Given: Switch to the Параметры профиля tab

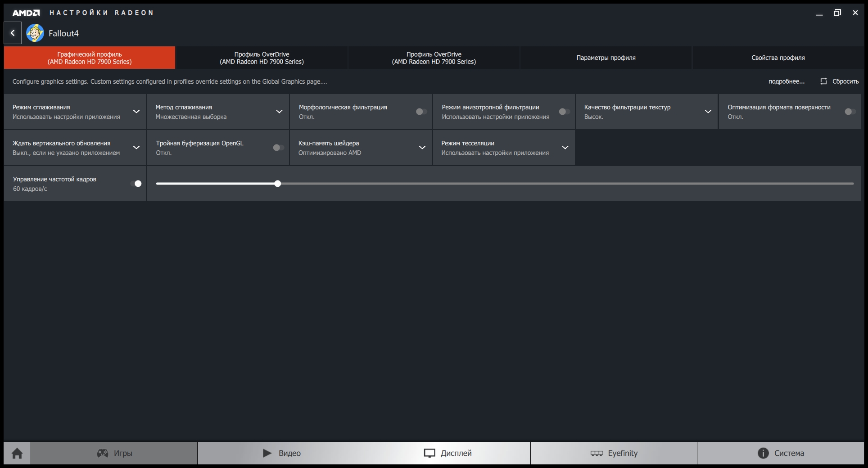Looking at the screenshot, I should (x=606, y=58).
